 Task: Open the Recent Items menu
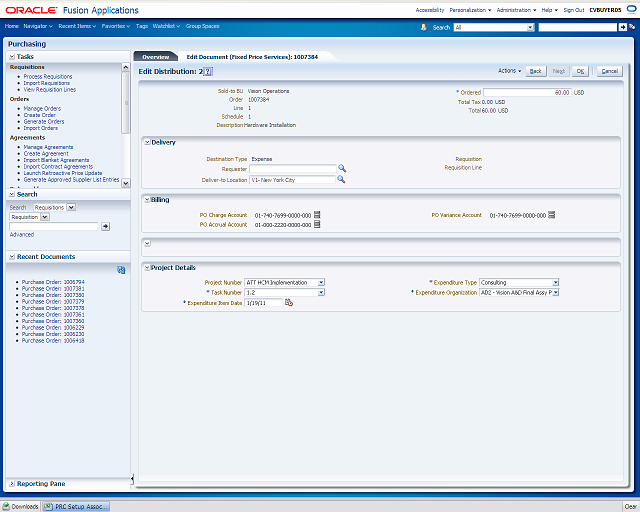tap(77, 26)
